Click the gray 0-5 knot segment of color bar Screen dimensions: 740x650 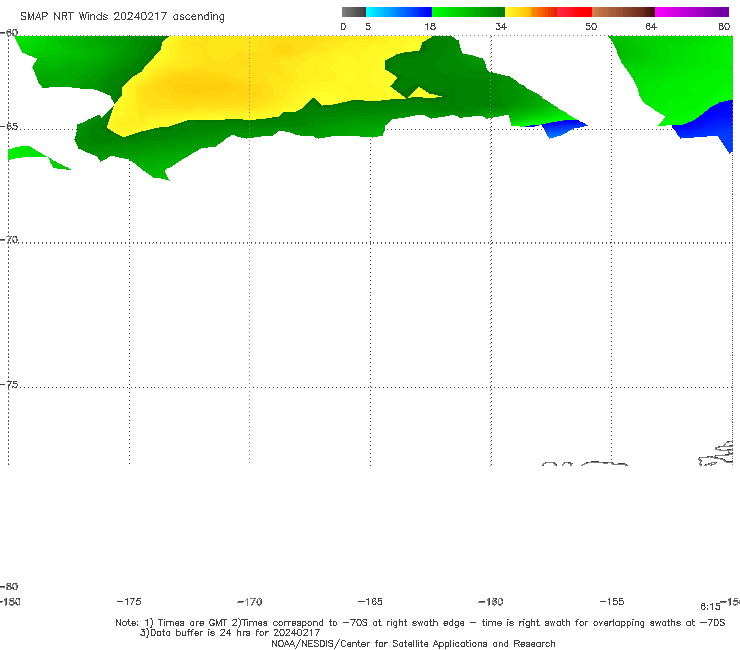pos(354,12)
